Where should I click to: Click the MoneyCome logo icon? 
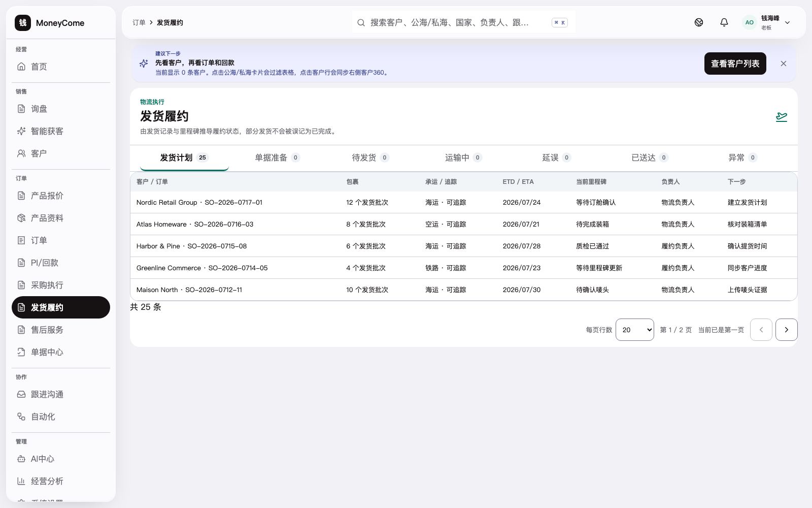pyautogui.click(x=23, y=23)
